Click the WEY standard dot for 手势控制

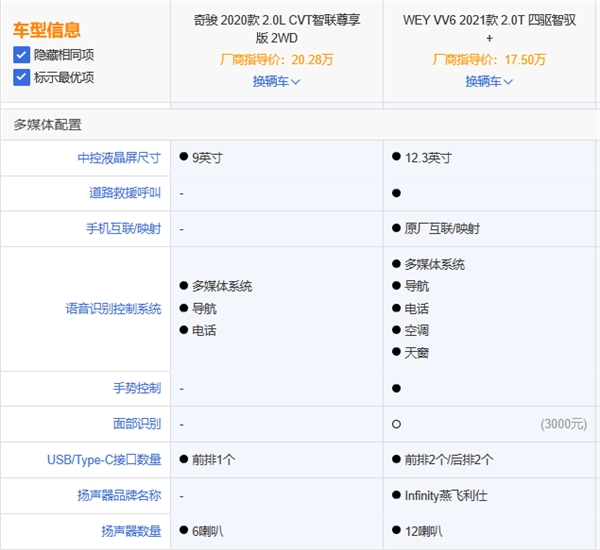397,388
